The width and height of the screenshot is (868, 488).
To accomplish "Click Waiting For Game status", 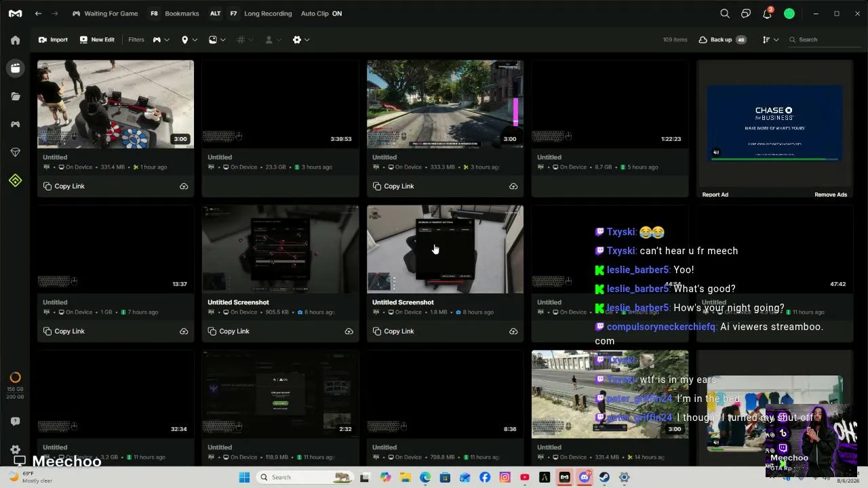I will [105, 14].
